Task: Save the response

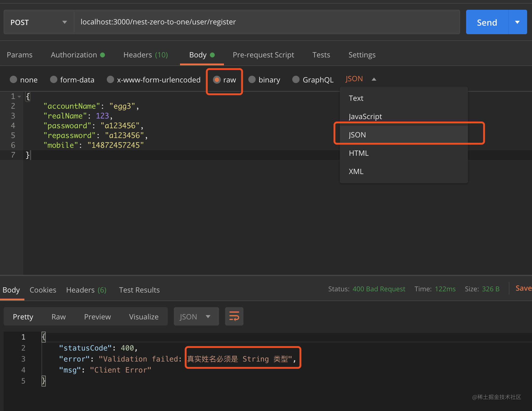Action: pyautogui.click(x=523, y=288)
